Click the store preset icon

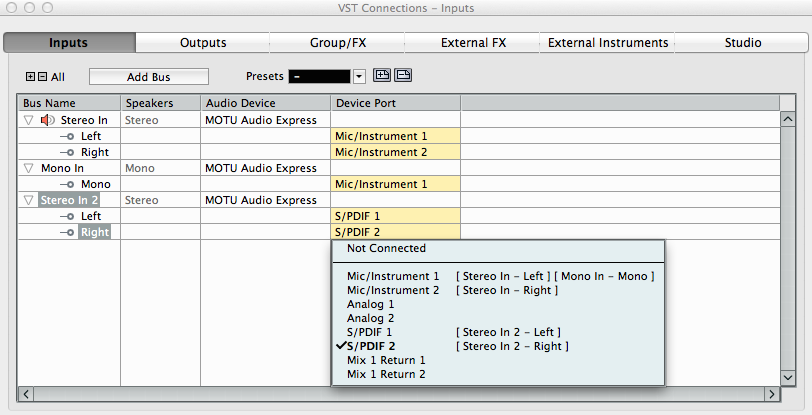pos(382,75)
